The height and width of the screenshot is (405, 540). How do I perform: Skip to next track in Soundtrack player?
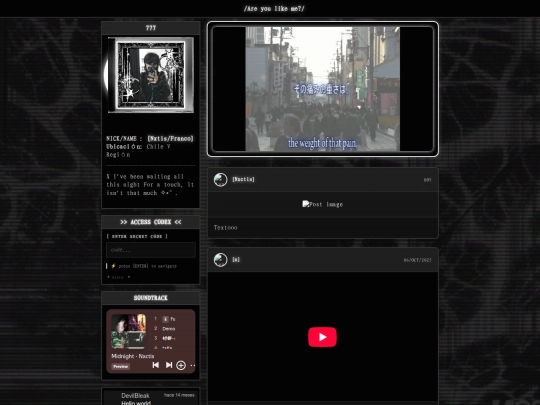[169, 365]
